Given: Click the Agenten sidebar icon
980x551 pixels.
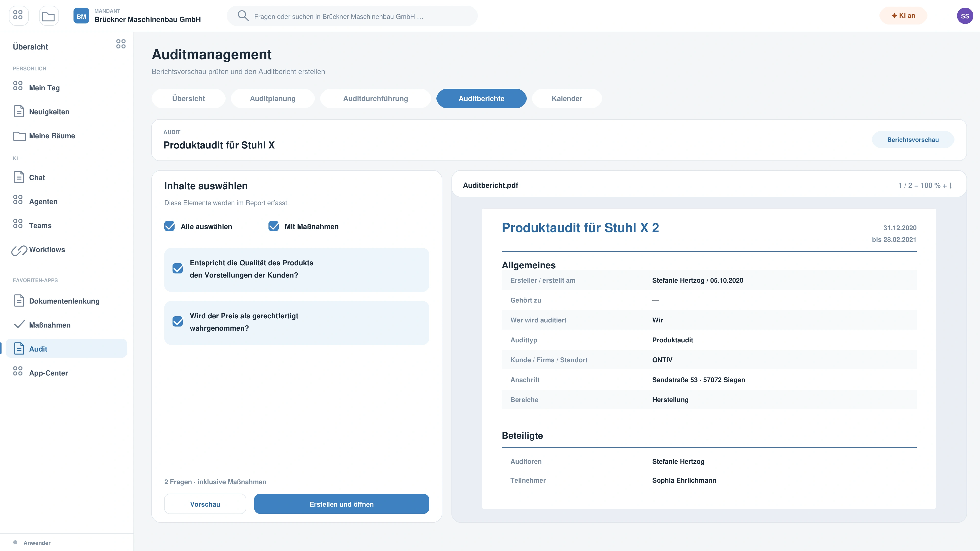Looking at the screenshot, I should click(18, 200).
